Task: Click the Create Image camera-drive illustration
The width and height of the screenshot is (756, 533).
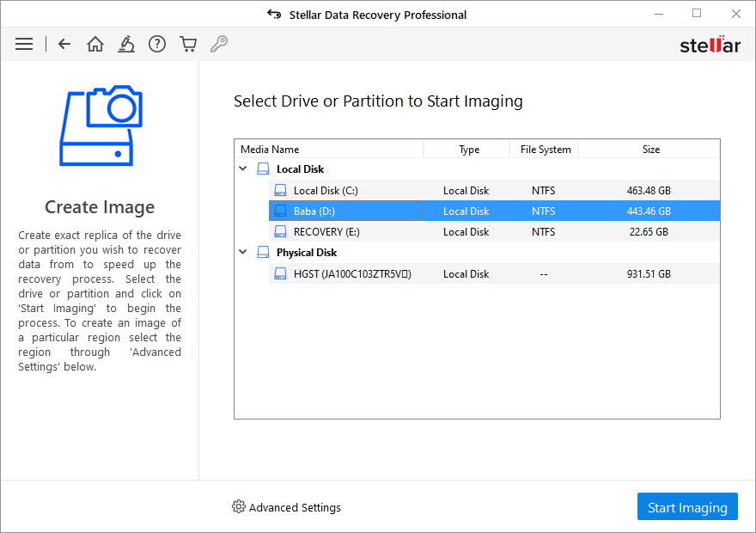Action: click(101, 126)
